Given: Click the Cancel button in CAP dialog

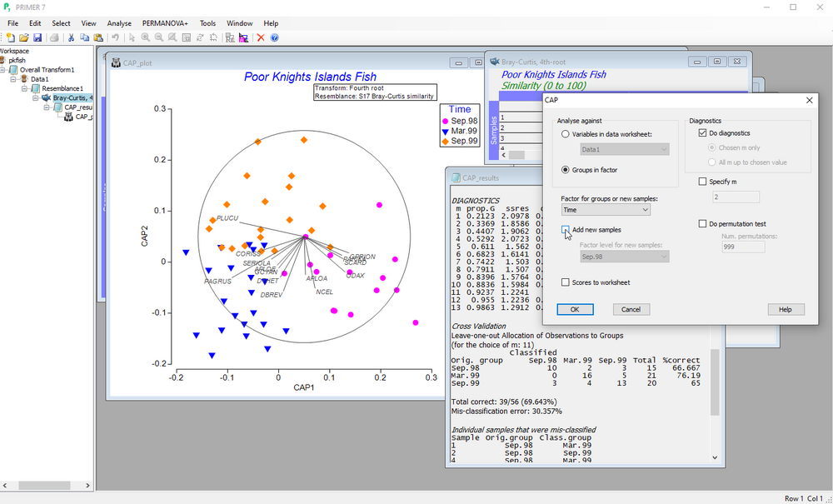Looking at the screenshot, I should click(x=631, y=309).
